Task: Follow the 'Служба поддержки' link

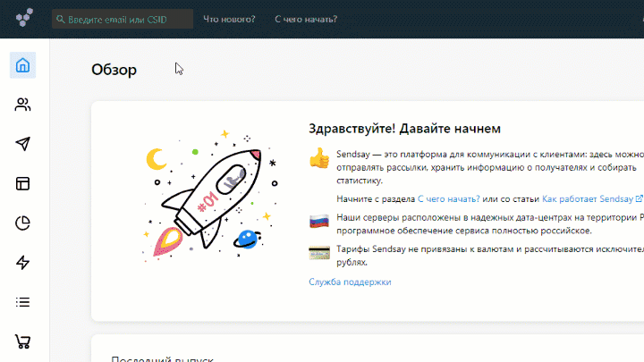Action: pos(350,282)
